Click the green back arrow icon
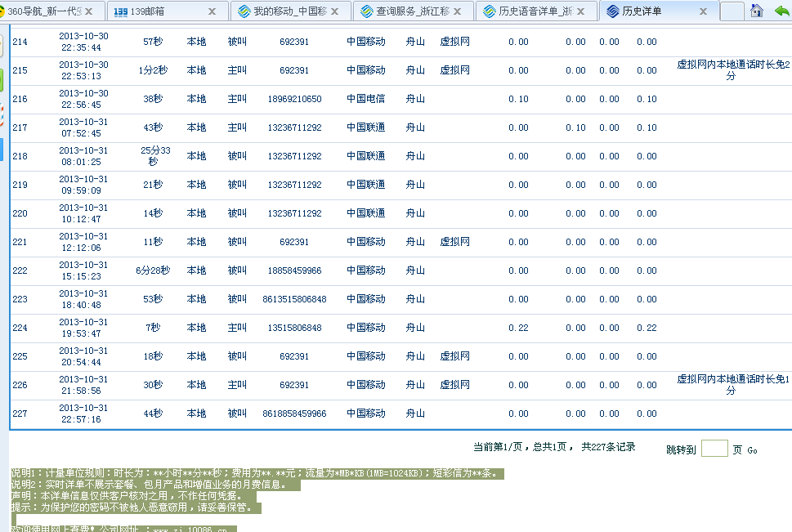This screenshot has height=532, width=792. click(x=781, y=11)
